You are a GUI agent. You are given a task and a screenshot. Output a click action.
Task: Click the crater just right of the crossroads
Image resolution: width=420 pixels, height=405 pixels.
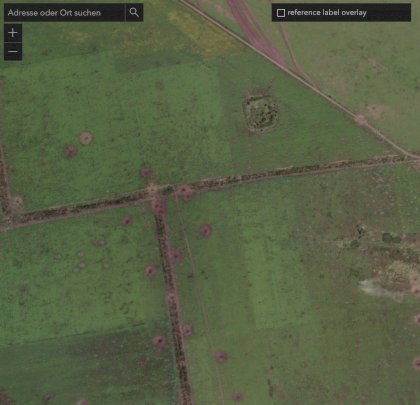pyautogui.click(x=184, y=192)
